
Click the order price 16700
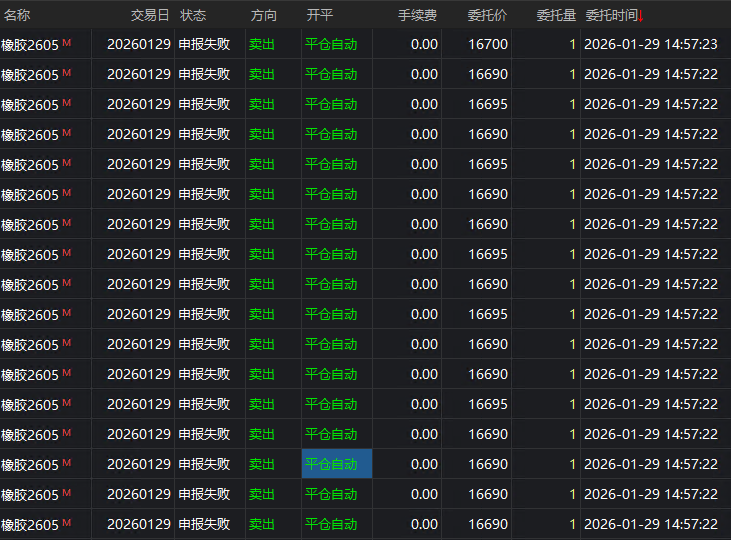(x=488, y=45)
